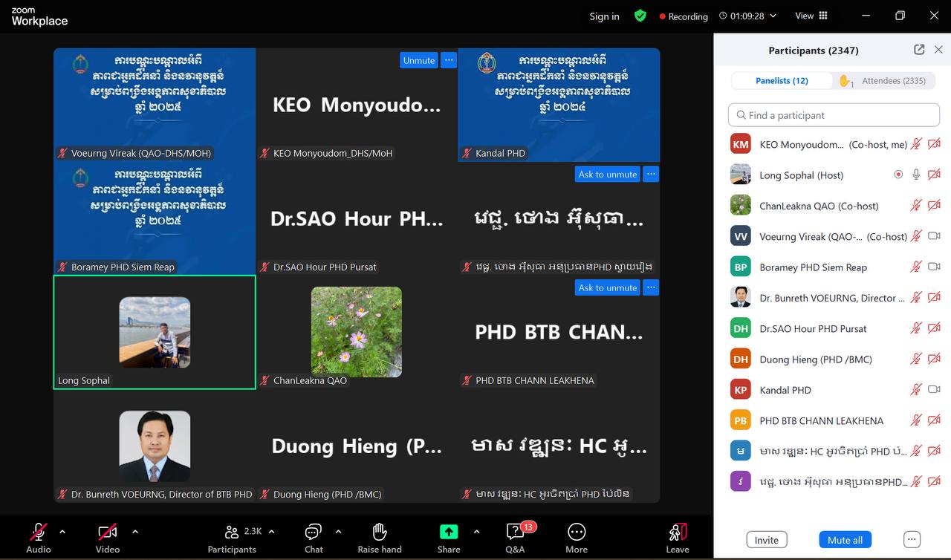Close the Participants panel
Screen dimensions: 951x560
(x=938, y=50)
